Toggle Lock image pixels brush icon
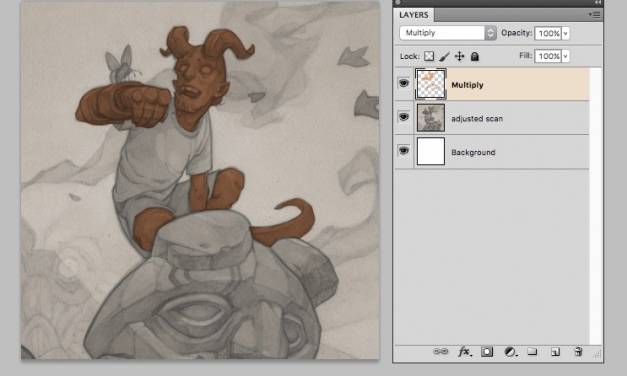 pyautogui.click(x=444, y=56)
